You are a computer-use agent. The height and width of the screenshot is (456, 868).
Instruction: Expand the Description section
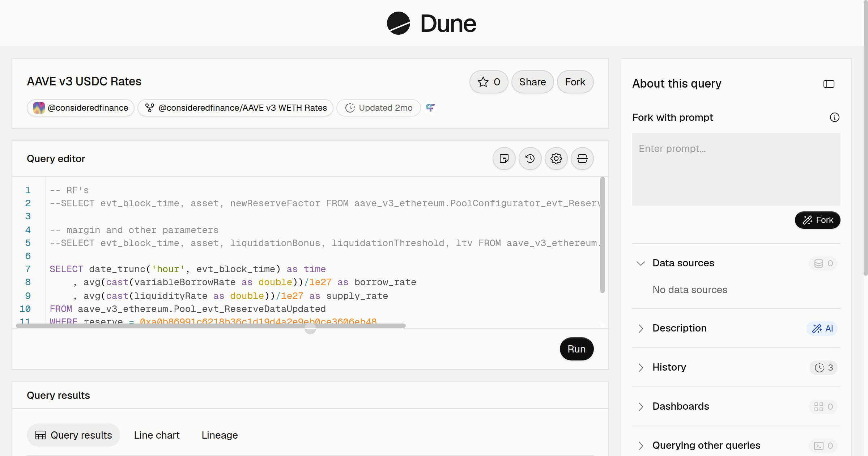pyautogui.click(x=641, y=328)
